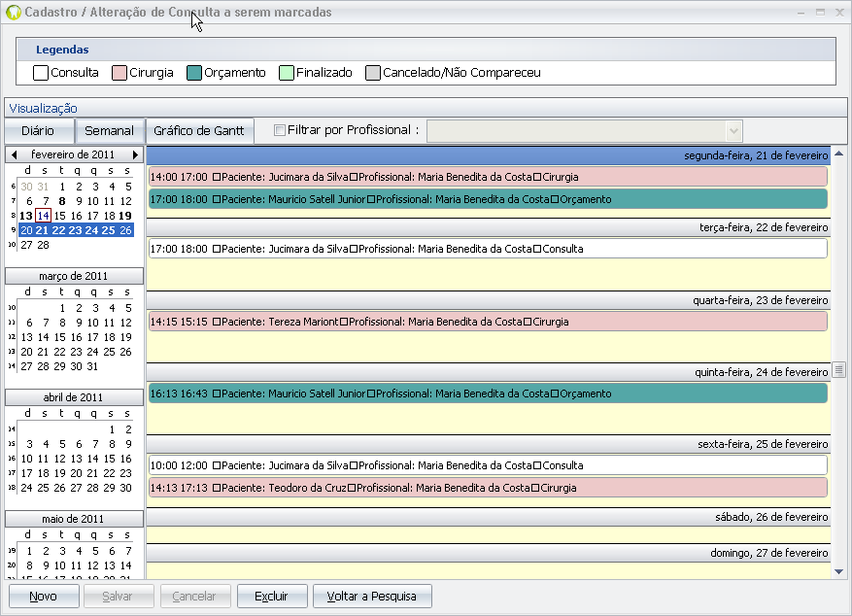852x616 pixels.
Task: Select Jucimara da Silva 10:00 Consulta appointment
Action: tap(488, 465)
